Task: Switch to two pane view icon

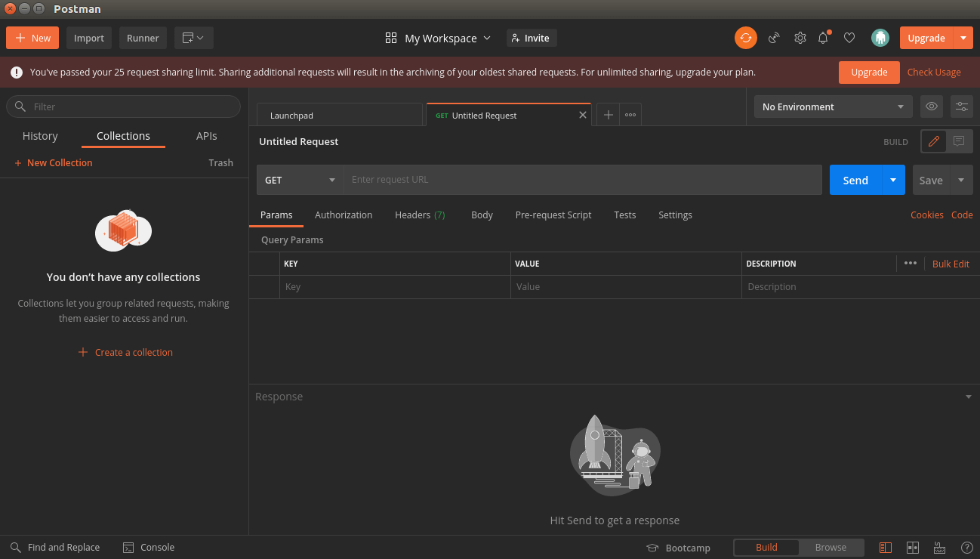Action: 913,548
